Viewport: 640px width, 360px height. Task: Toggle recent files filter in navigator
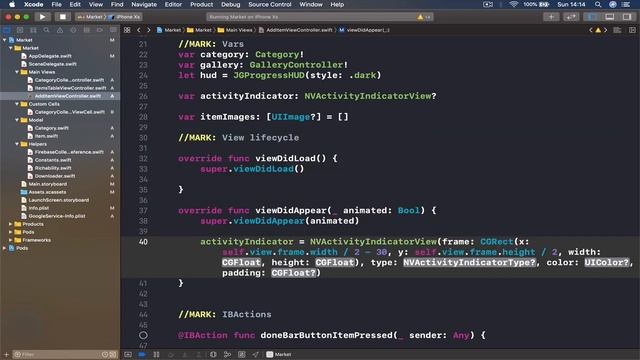click(x=105, y=355)
